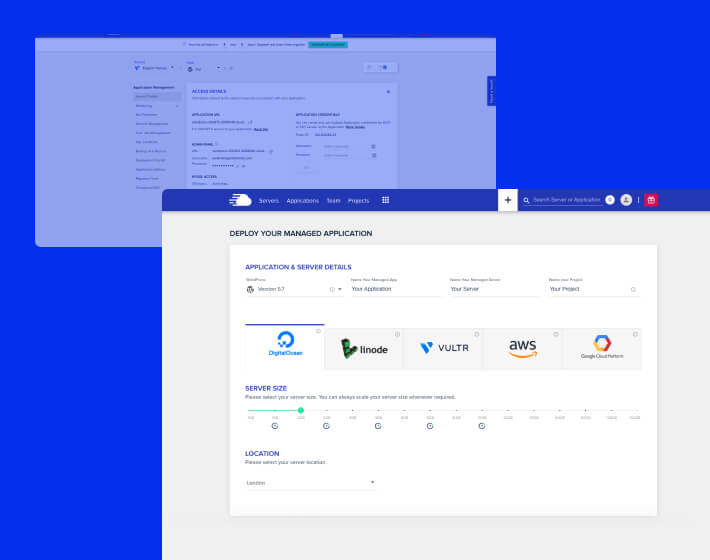Expand Monitoring sidebar item in background window

click(177, 106)
